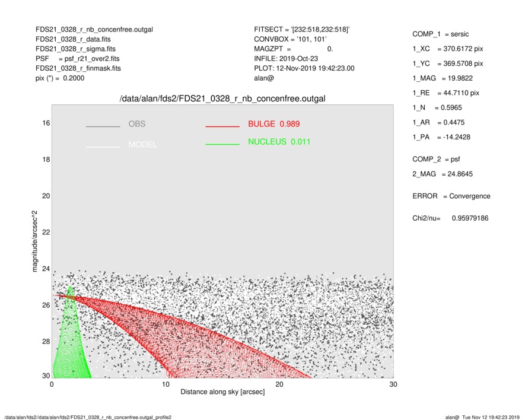Click the OBS legend label

click(x=137, y=124)
